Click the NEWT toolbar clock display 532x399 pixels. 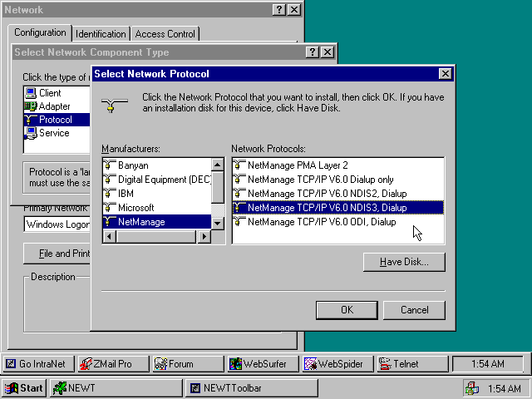click(x=488, y=364)
